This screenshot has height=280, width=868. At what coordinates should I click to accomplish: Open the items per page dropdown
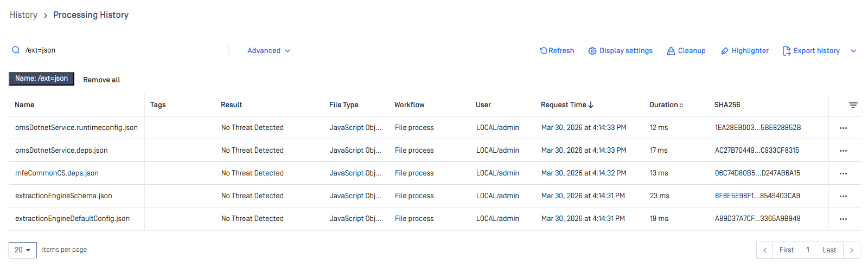(23, 250)
